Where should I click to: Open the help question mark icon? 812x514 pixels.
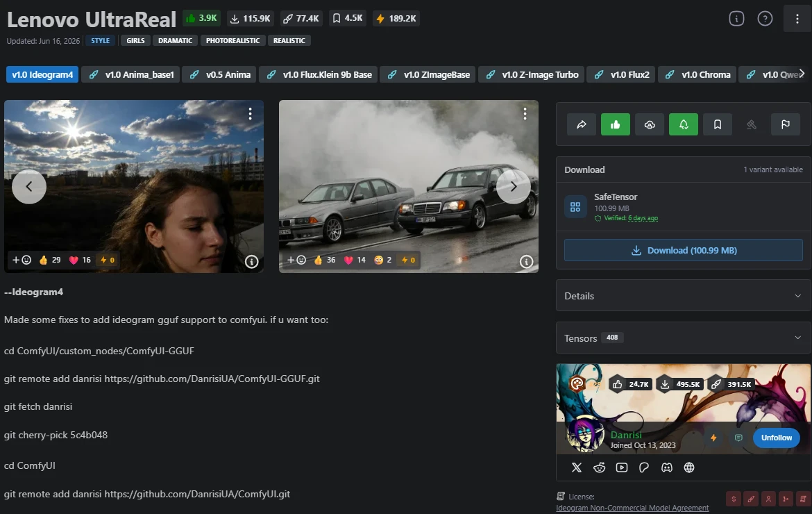tap(765, 19)
